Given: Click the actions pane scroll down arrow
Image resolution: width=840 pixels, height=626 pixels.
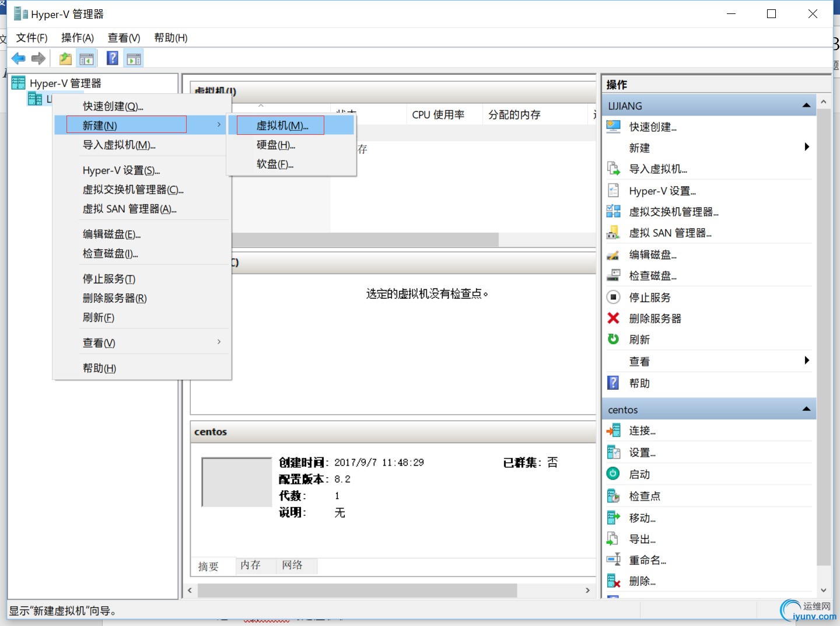Looking at the screenshot, I should pyautogui.click(x=823, y=590).
